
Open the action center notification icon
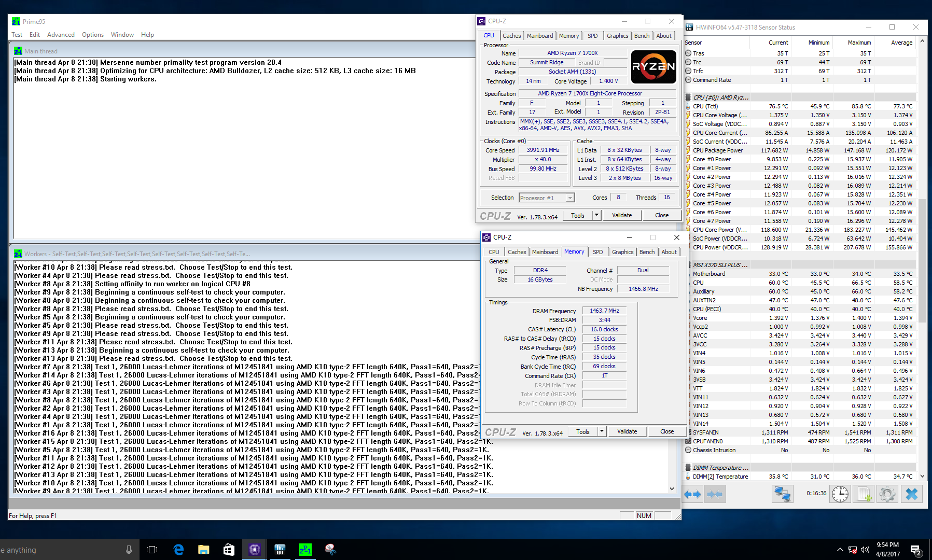point(915,550)
